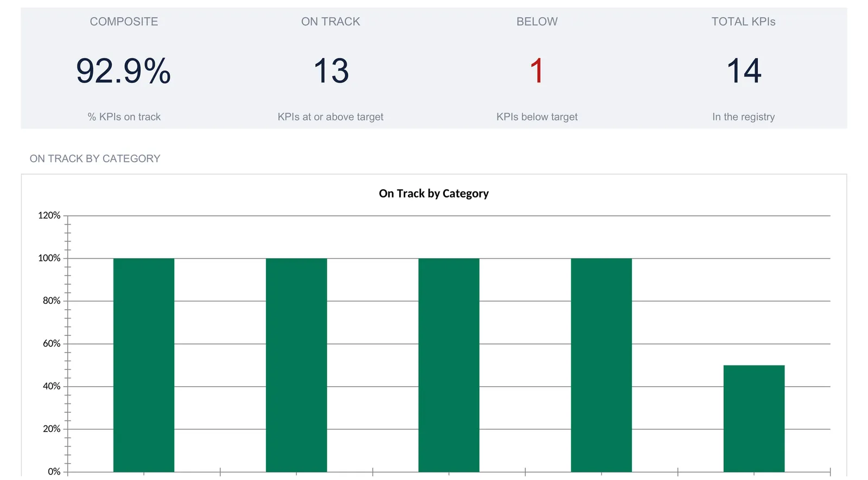Select the BELOW card heading
Screen dimensions: 868x480
[537, 22]
